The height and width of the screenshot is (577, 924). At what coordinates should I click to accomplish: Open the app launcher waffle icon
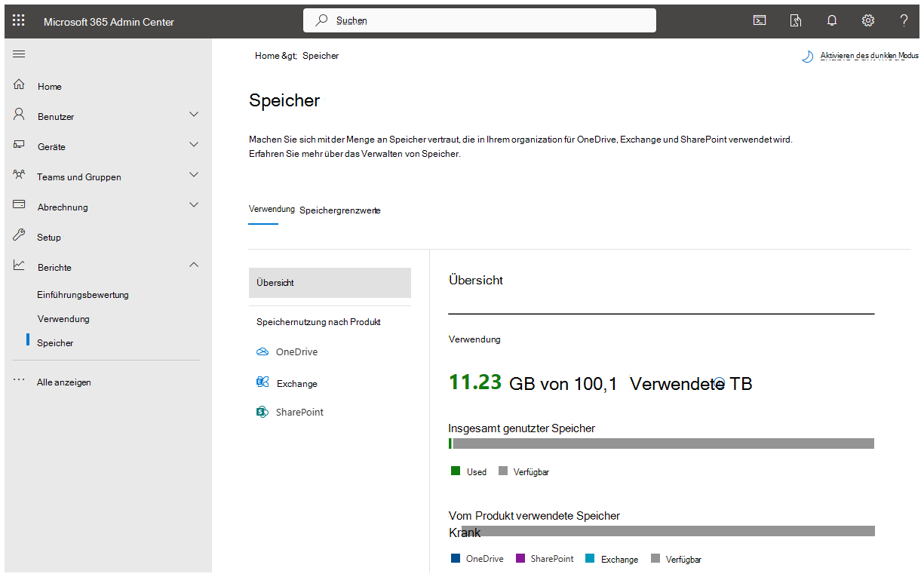pos(19,21)
